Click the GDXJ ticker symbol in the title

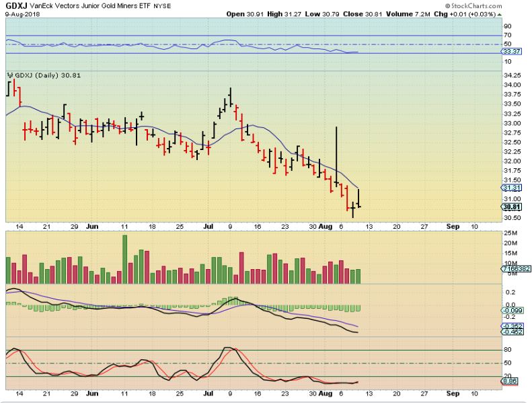coord(17,6)
